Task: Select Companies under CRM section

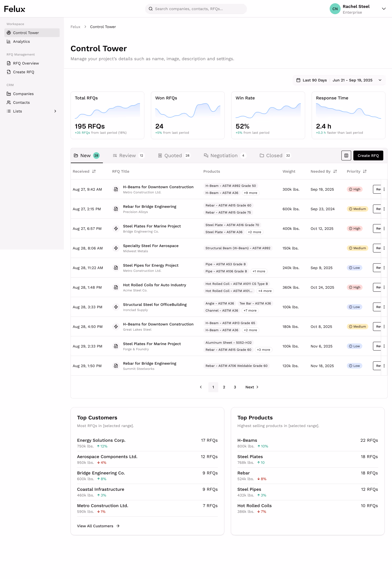Action: (23, 94)
